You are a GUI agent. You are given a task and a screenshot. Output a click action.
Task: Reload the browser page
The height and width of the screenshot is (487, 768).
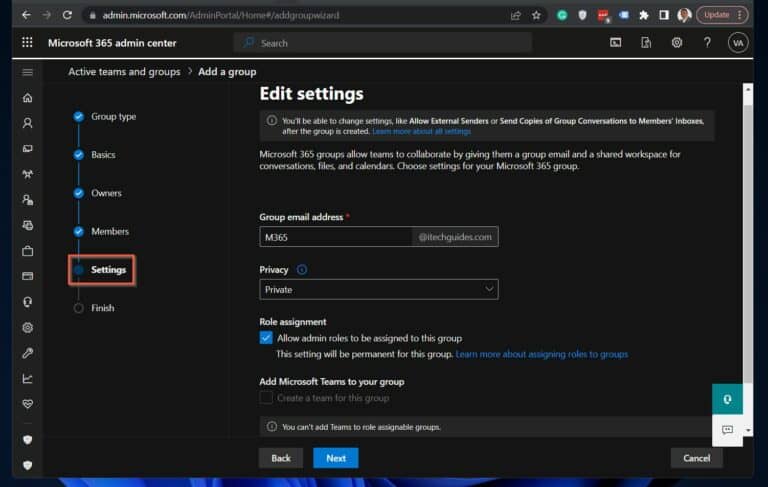click(x=67, y=15)
